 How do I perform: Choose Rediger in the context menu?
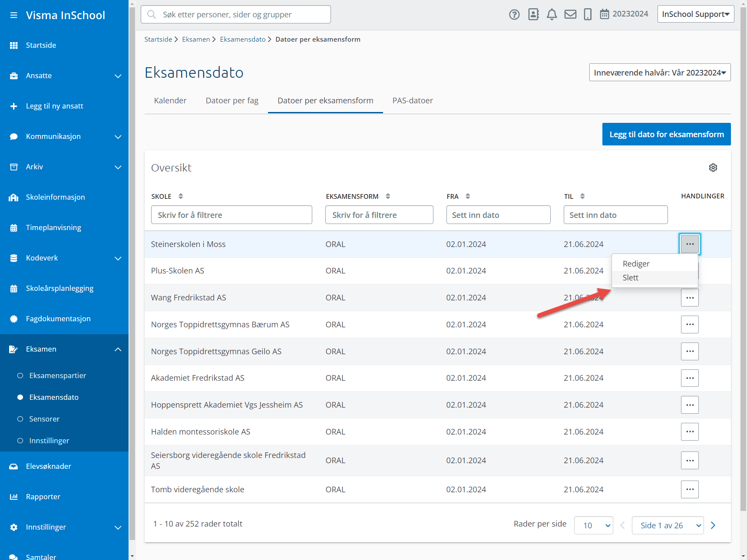point(654,264)
